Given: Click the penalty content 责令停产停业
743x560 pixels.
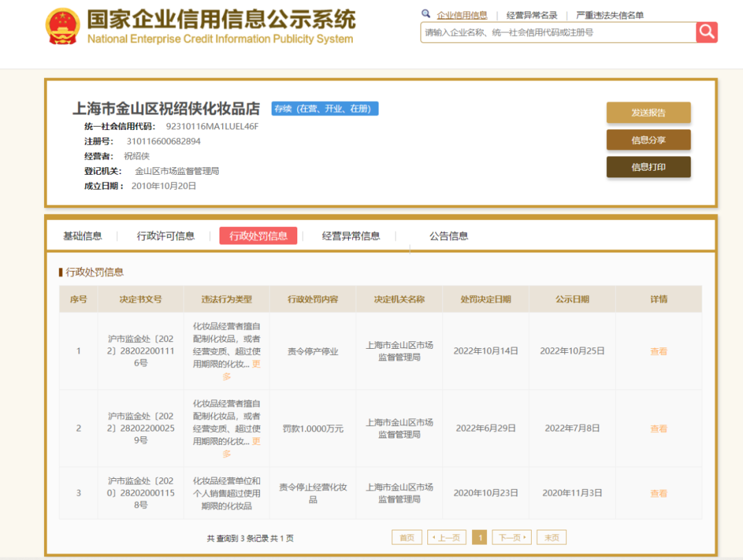Looking at the screenshot, I should (313, 352).
